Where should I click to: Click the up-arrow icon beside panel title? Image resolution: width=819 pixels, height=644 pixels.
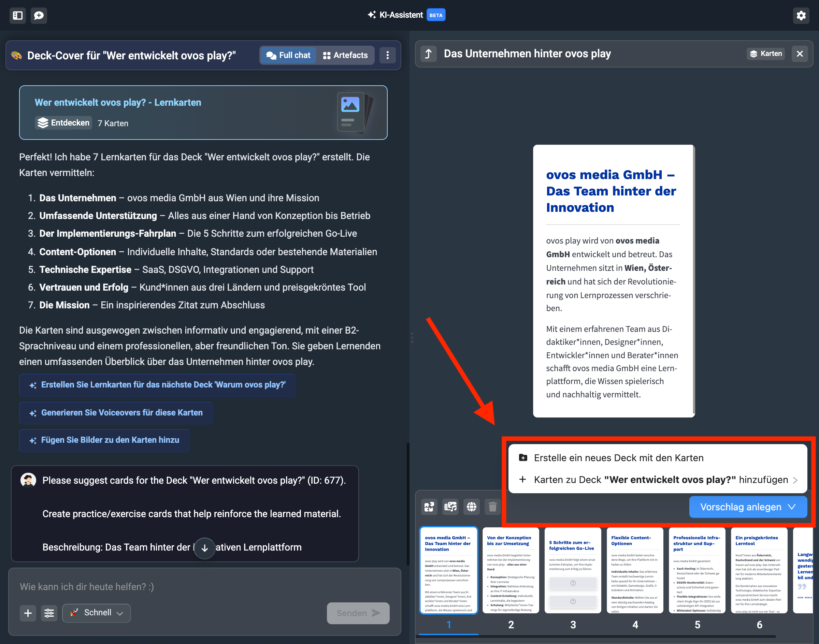[429, 54]
